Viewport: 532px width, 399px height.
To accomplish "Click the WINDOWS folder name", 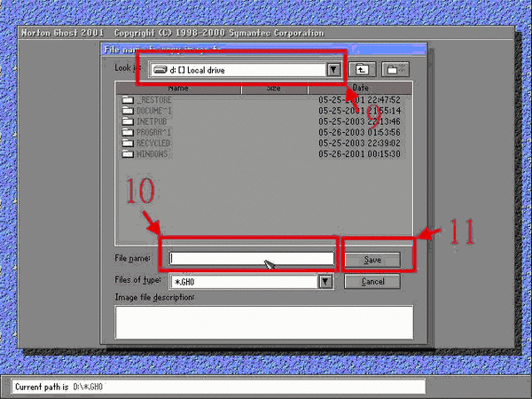I will click(152, 154).
